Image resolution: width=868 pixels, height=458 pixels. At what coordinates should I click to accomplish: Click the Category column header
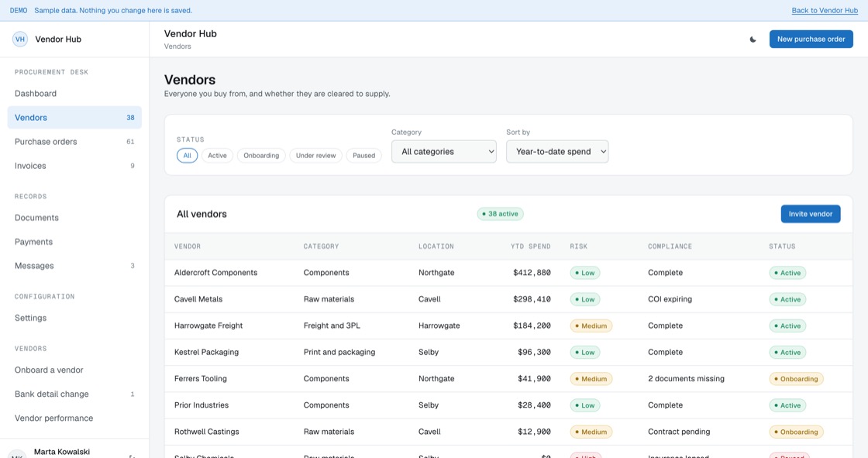pos(321,246)
